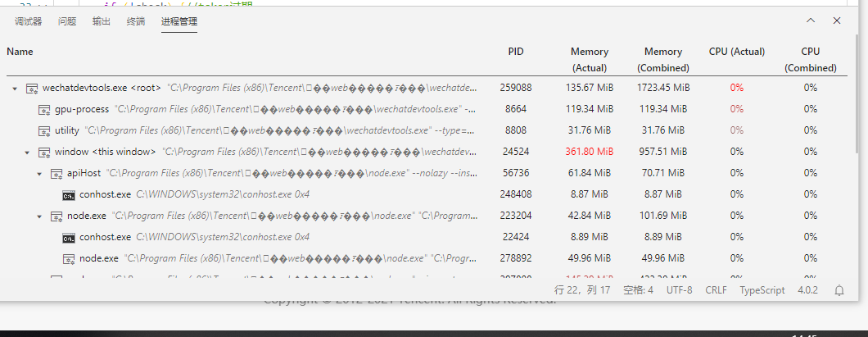
Task: Sort by the PID column header
Action: point(516,52)
